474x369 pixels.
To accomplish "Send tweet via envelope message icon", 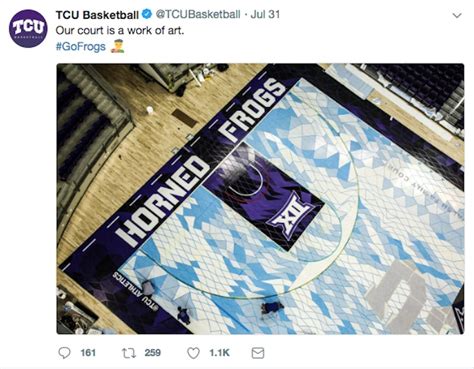I will click(258, 353).
